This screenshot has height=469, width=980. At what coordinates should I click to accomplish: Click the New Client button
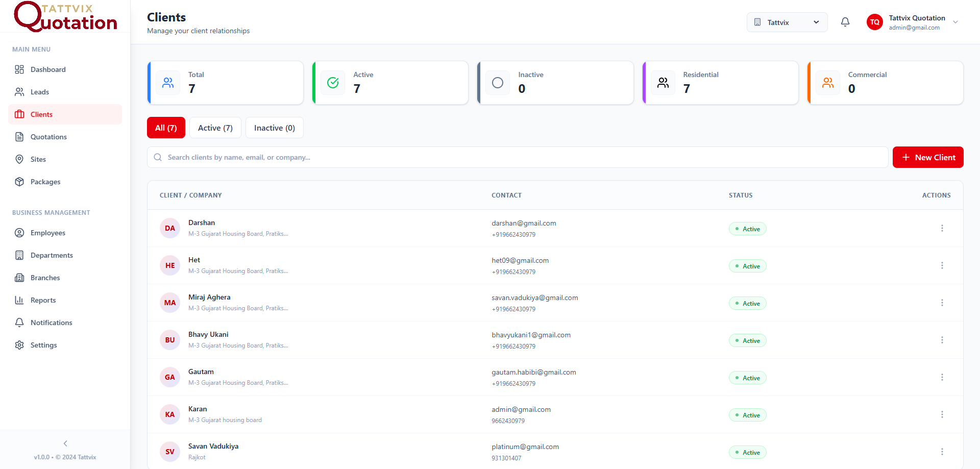click(928, 157)
